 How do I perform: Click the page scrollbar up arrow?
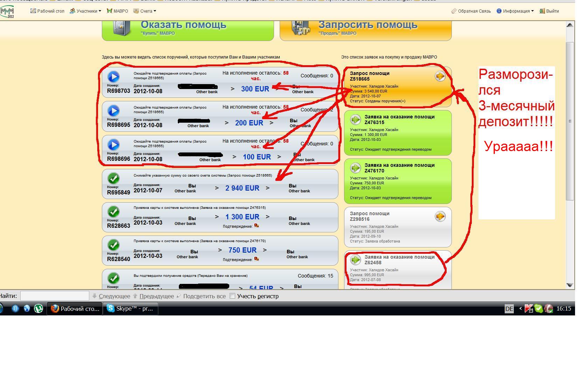(x=570, y=25)
